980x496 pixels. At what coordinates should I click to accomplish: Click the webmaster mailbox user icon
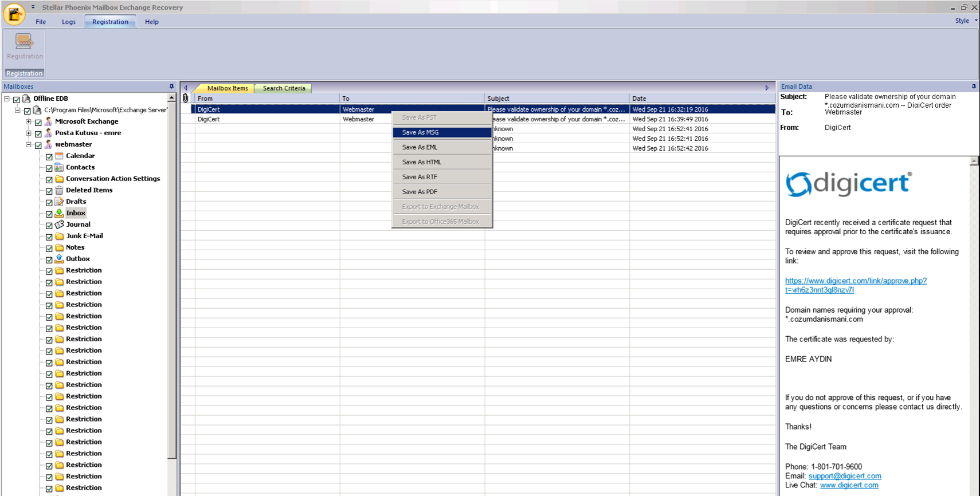(x=48, y=144)
